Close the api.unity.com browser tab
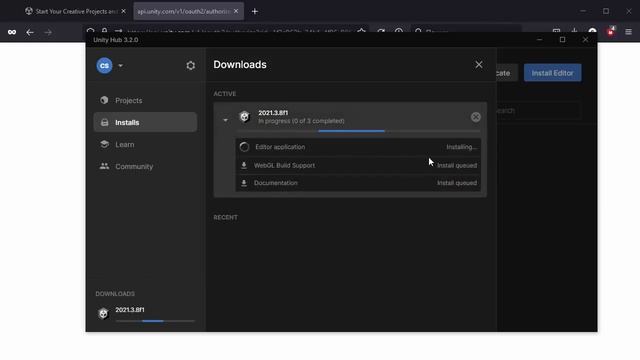The height and width of the screenshot is (360, 640). [236, 11]
